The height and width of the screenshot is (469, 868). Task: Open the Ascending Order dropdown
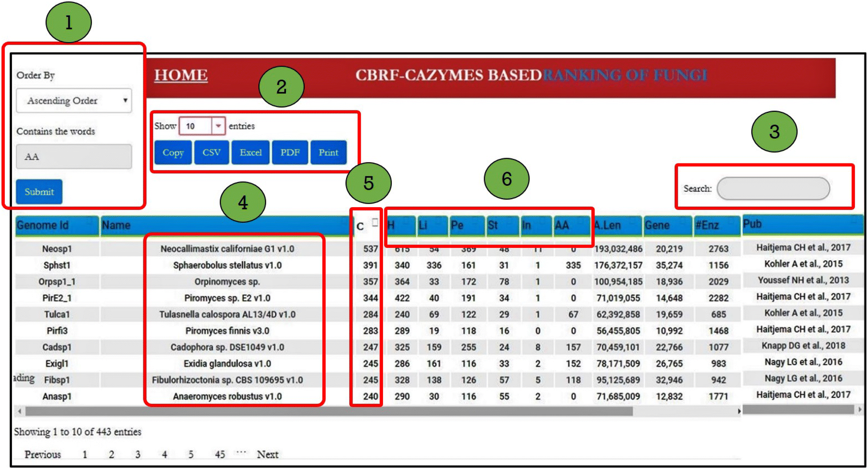(74, 101)
